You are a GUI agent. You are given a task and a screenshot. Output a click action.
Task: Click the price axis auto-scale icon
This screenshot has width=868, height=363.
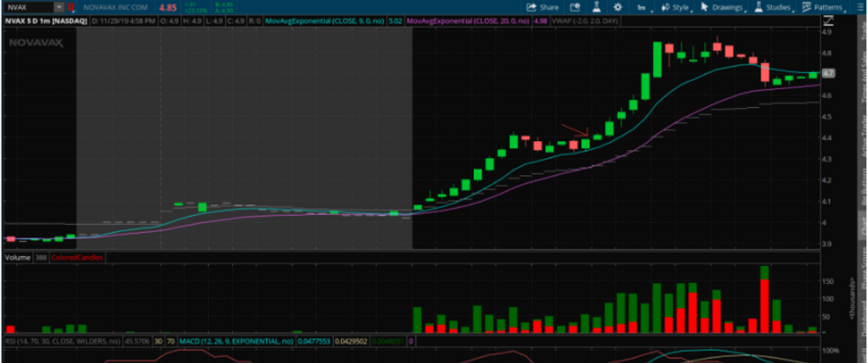(x=828, y=21)
